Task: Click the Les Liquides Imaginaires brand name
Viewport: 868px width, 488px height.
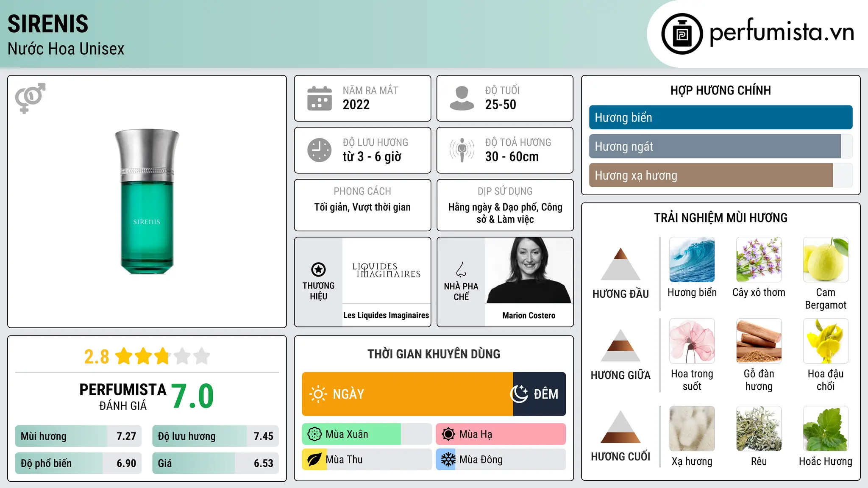Action: (386, 315)
